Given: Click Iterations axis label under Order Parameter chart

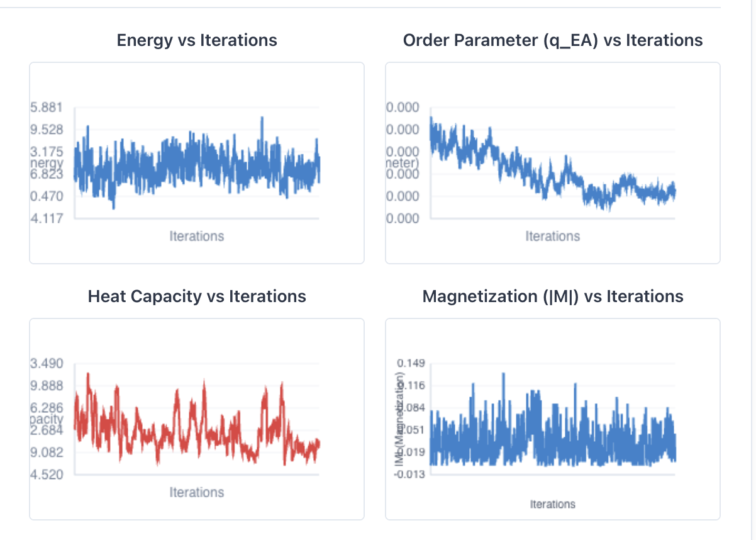Looking at the screenshot, I should point(553,236).
